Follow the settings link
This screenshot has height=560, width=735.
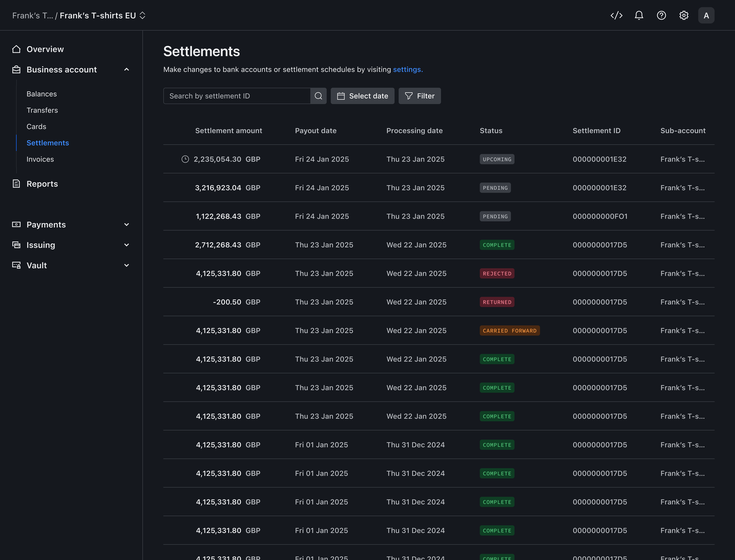pyautogui.click(x=408, y=69)
